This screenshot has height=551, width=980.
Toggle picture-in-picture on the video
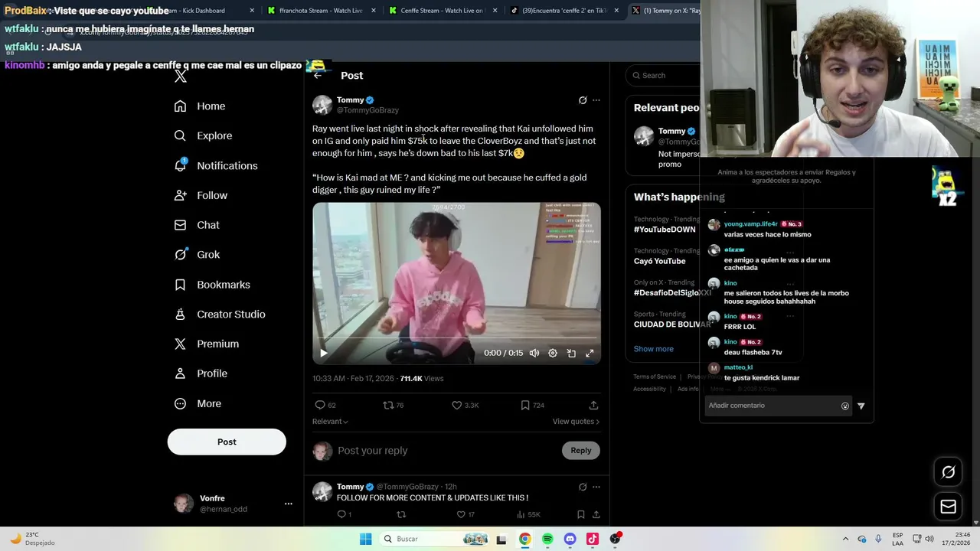pos(571,353)
